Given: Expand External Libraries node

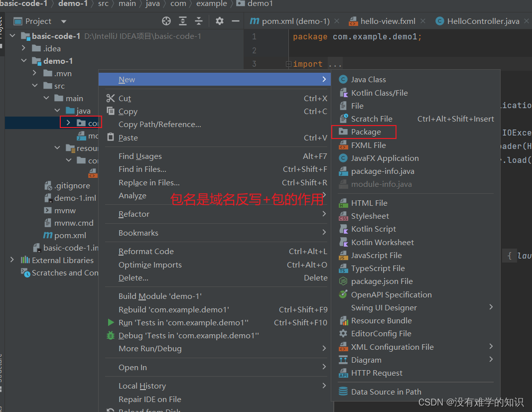Looking at the screenshot, I should point(12,260).
